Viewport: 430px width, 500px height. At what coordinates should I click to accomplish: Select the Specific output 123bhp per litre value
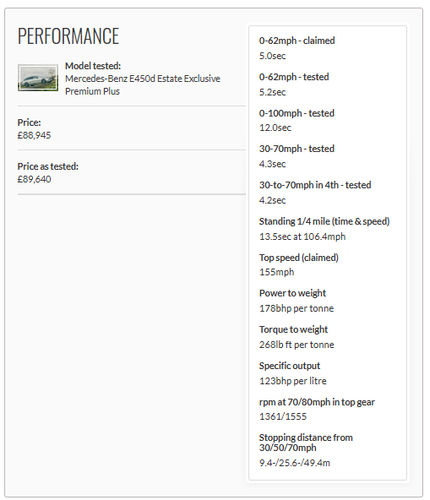(293, 381)
